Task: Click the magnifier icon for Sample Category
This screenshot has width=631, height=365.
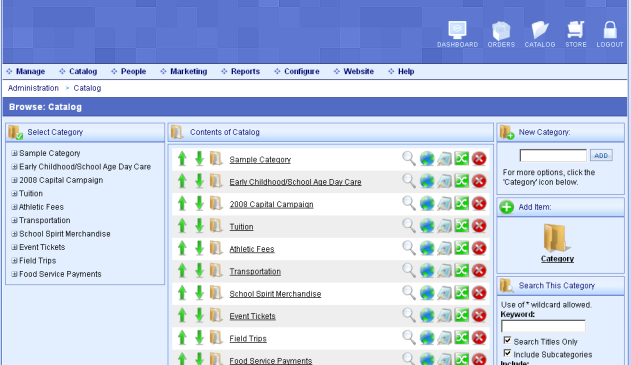Action: [409, 159]
